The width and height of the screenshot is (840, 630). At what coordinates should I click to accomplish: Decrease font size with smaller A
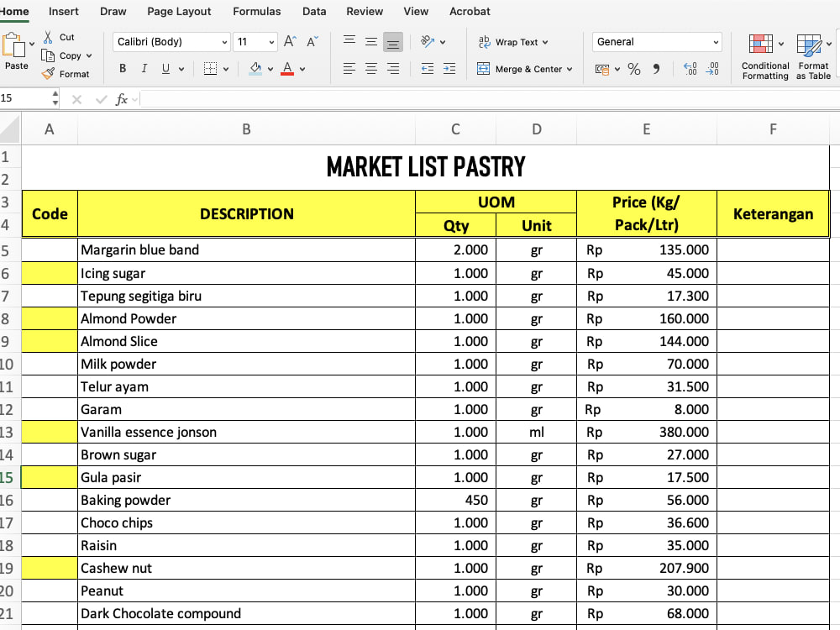pyautogui.click(x=312, y=42)
